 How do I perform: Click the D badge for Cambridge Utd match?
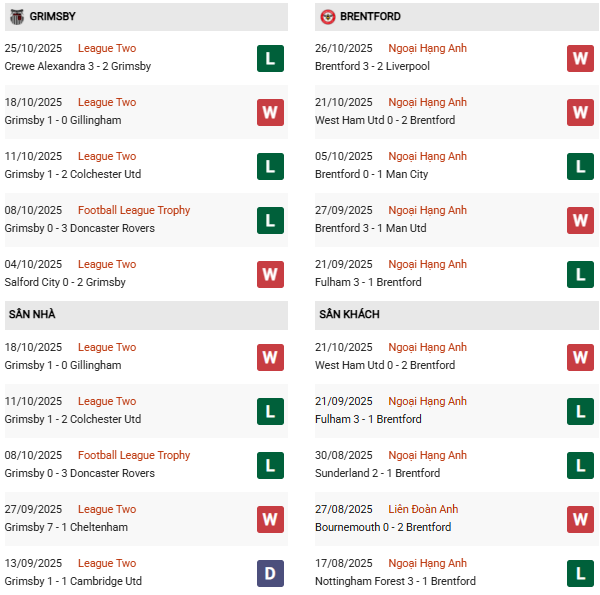(x=270, y=573)
